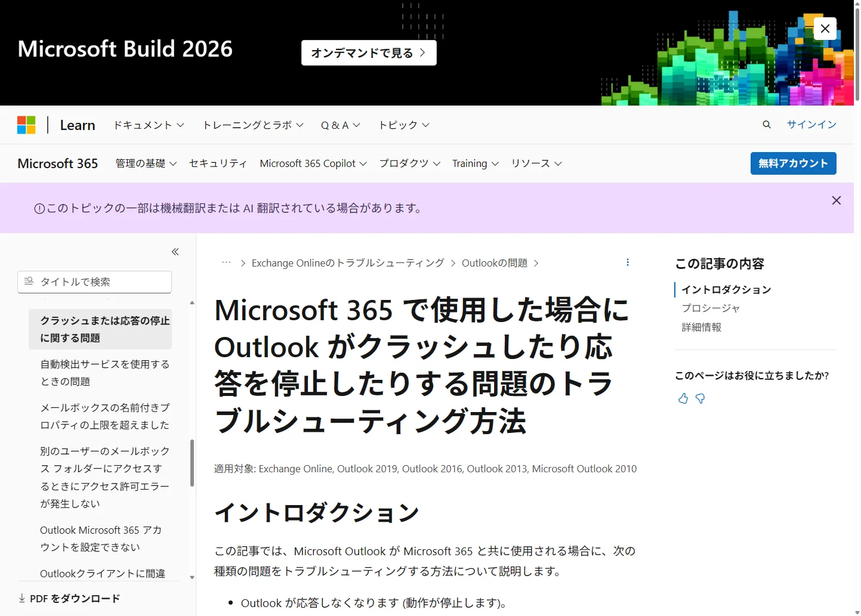Select the セキュリティ menu item
The image size is (861, 616).
tap(218, 163)
